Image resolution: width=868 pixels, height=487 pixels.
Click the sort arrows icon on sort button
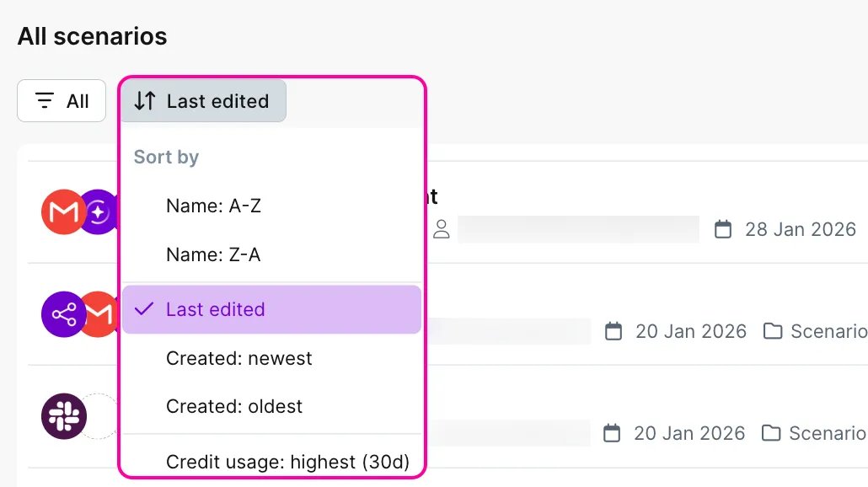145,101
